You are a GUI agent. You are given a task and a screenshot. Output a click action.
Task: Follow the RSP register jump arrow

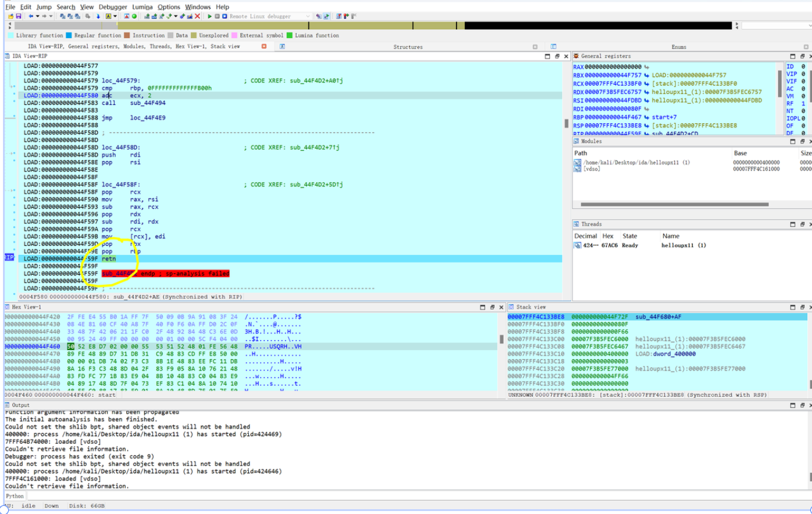point(647,126)
